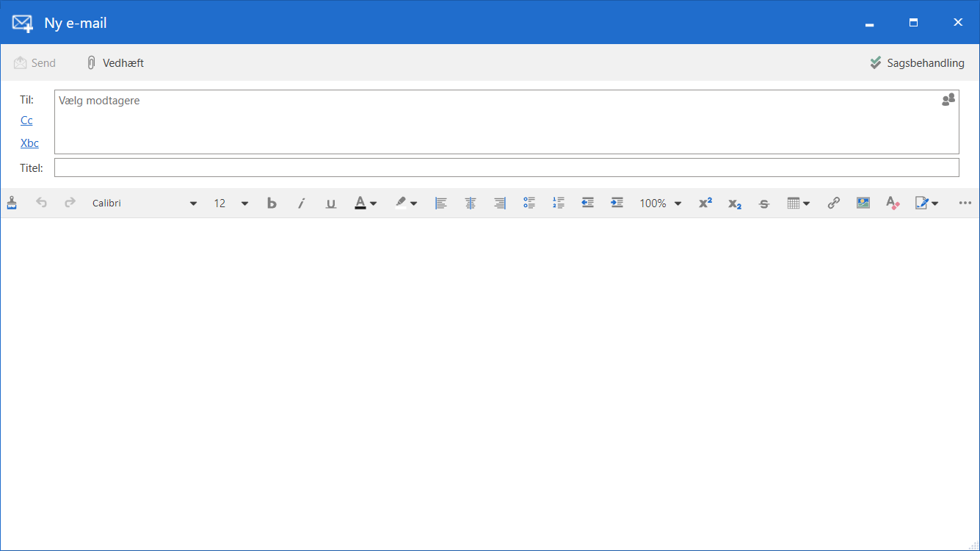Apply superscript formatting
The image size is (980, 551).
coord(705,204)
